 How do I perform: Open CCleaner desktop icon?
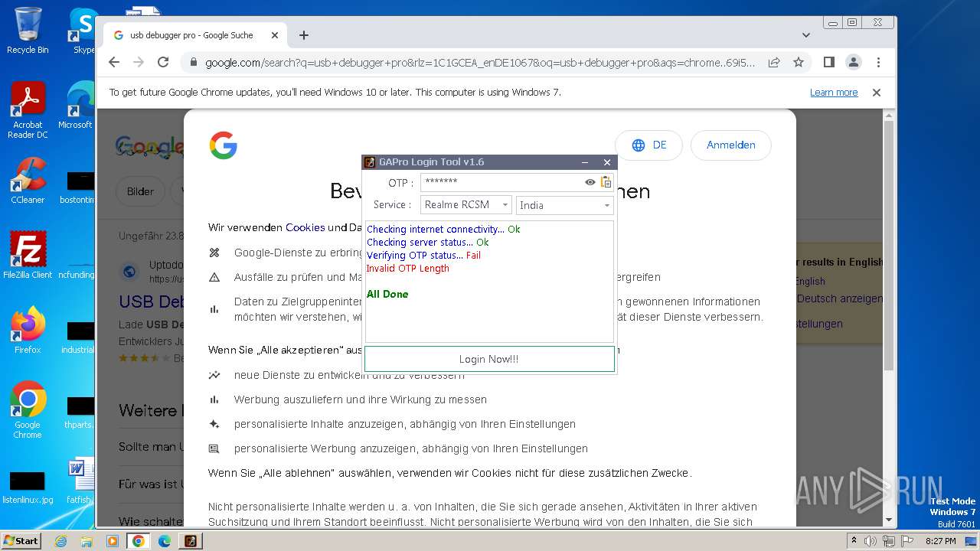pyautogui.click(x=28, y=181)
